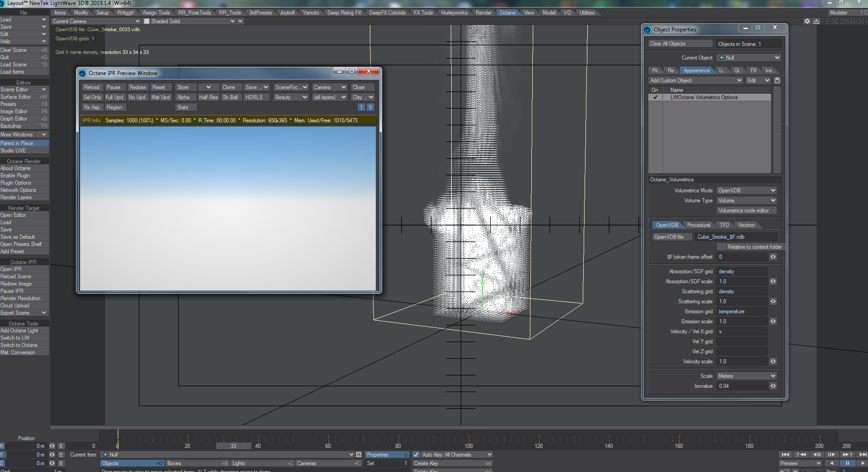Viewport: 868px width, 472px height.
Task: Open Current Object Null dropdown
Action: [749, 58]
